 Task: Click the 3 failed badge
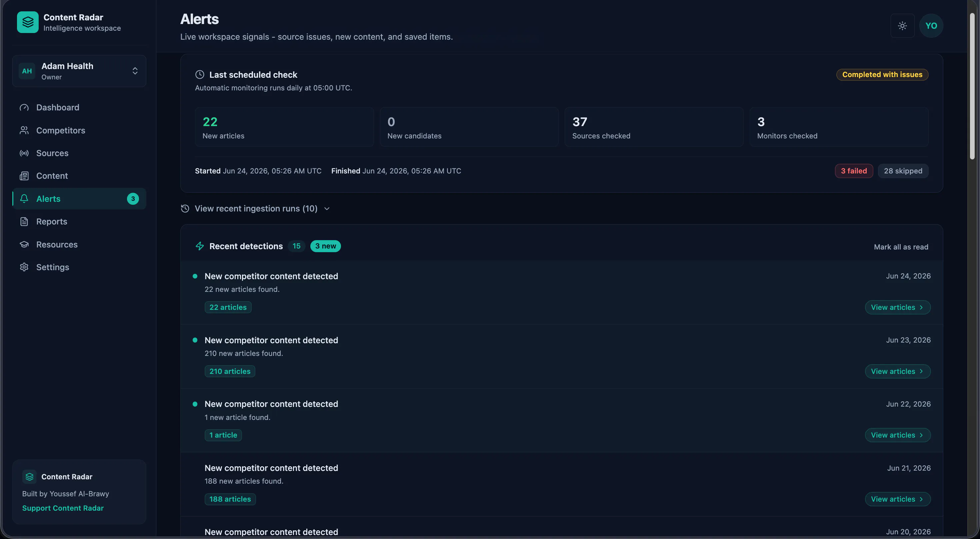854,171
